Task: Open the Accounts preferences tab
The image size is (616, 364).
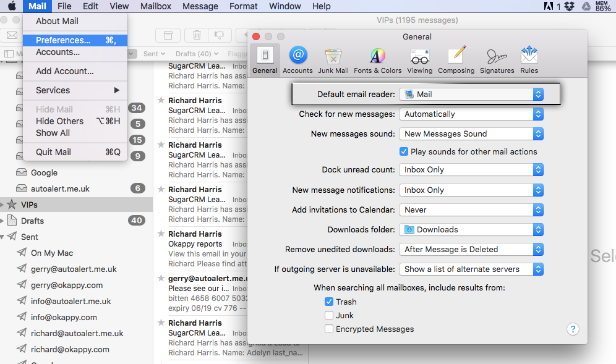Action: pos(297,60)
